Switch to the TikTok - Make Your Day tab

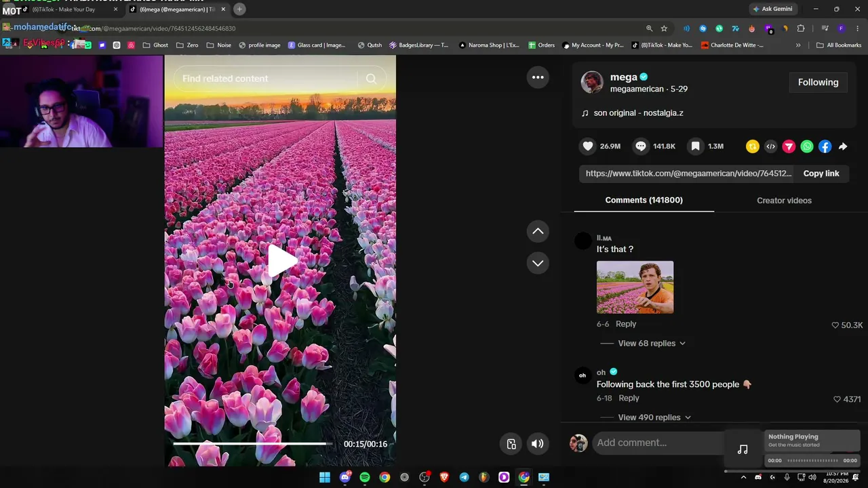(70, 9)
